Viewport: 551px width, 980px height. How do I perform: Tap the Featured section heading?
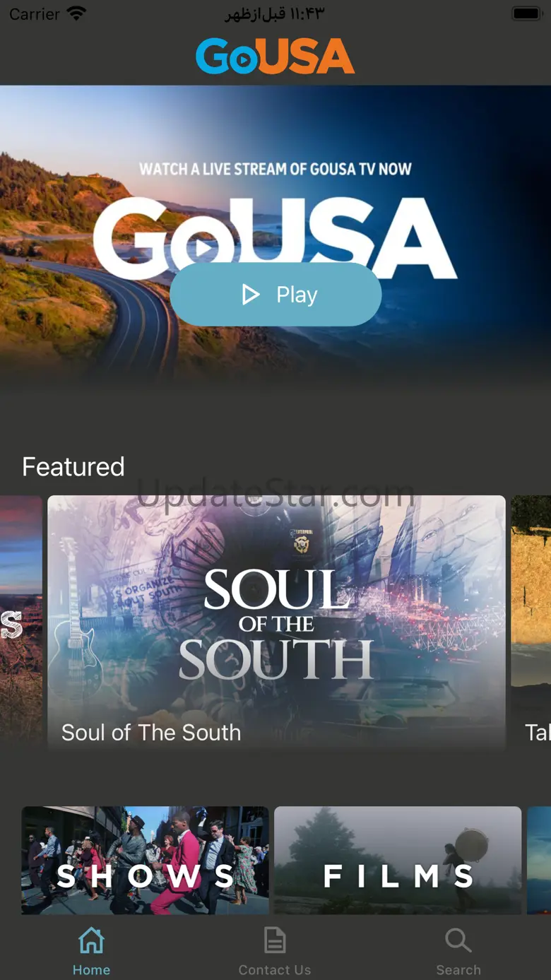click(73, 466)
